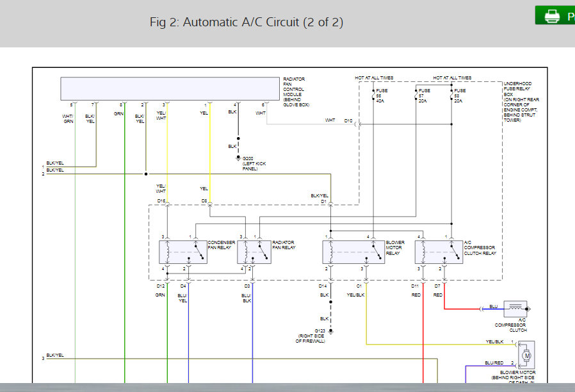The width and height of the screenshot is (575, 392).
Task: Select the Radiator Fan Relay symbol
Action: 254,252
